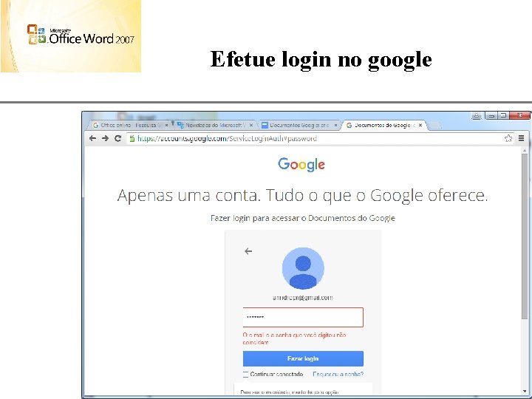Close the 'Office online - Pesquisa' tab
The height and width of the screenshot is (399, 532).
coord(166,125)
